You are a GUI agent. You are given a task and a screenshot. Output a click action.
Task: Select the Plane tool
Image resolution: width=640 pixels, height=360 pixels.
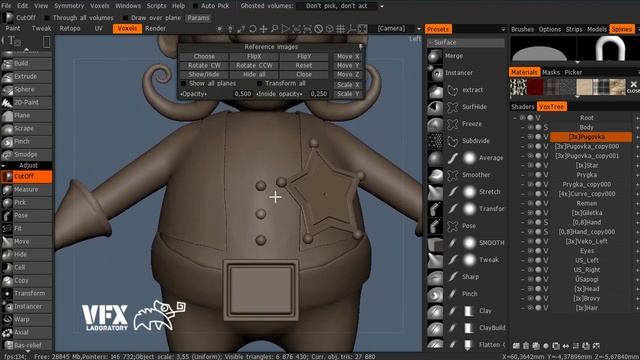27,116
